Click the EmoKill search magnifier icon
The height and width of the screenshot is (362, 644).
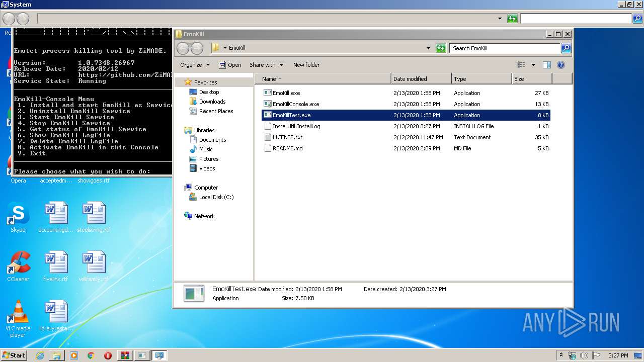click(566, 48)
